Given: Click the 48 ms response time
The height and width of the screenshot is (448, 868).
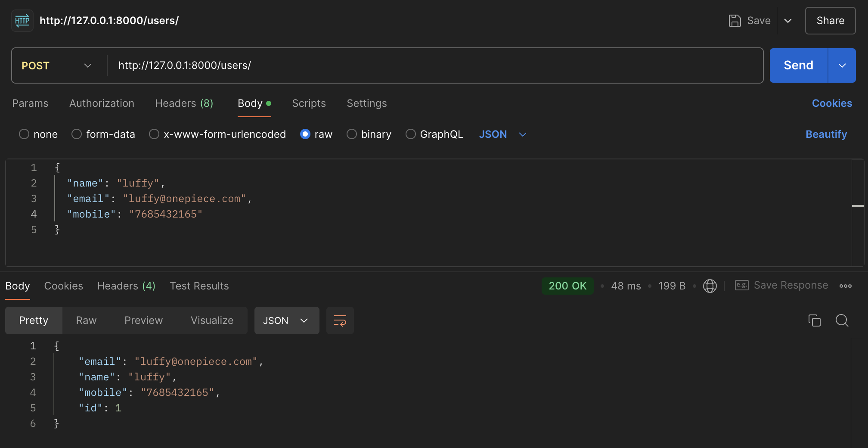Looking at the screenshot, I should coord(626,286).
